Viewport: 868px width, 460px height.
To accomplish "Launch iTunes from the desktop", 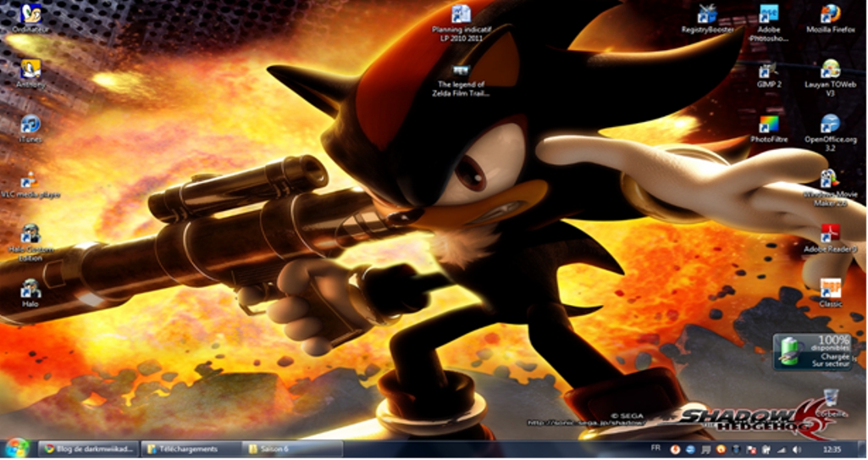I will pos(30,129).
